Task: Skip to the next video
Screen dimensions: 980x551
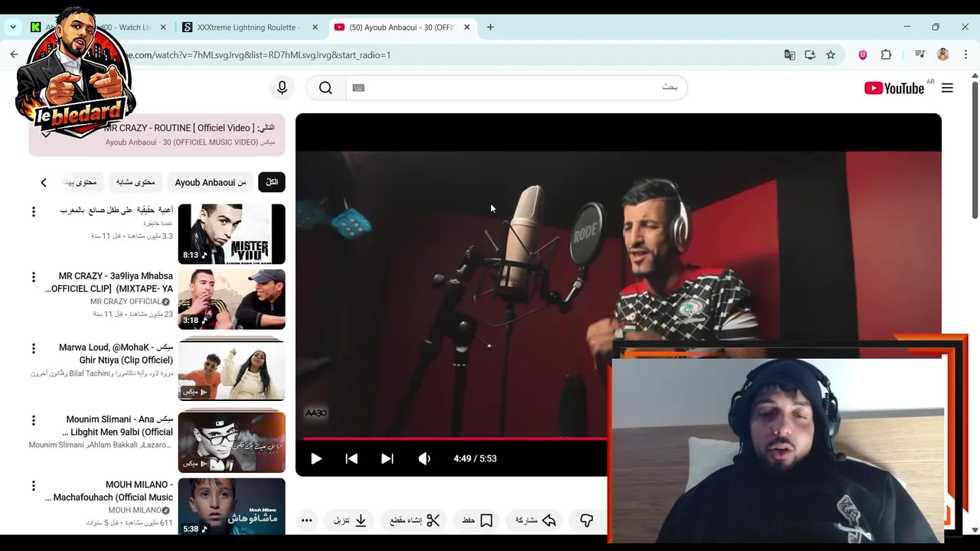Action: [387, 458]
